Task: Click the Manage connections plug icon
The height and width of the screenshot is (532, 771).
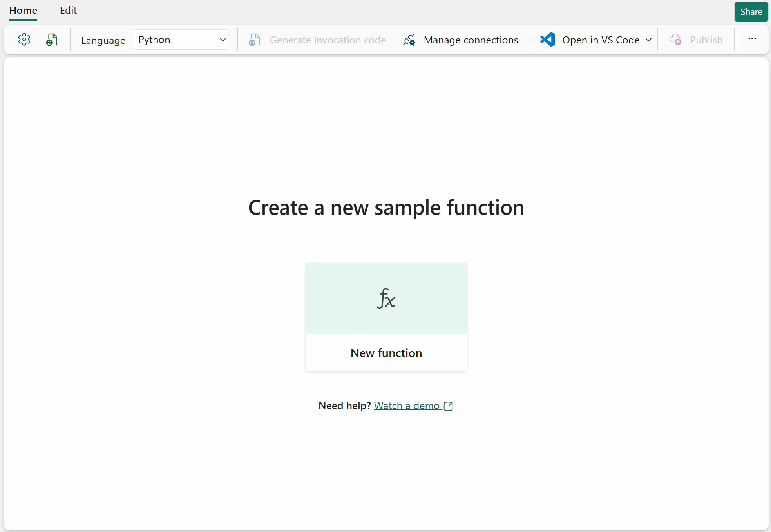Action: [409, 40]
